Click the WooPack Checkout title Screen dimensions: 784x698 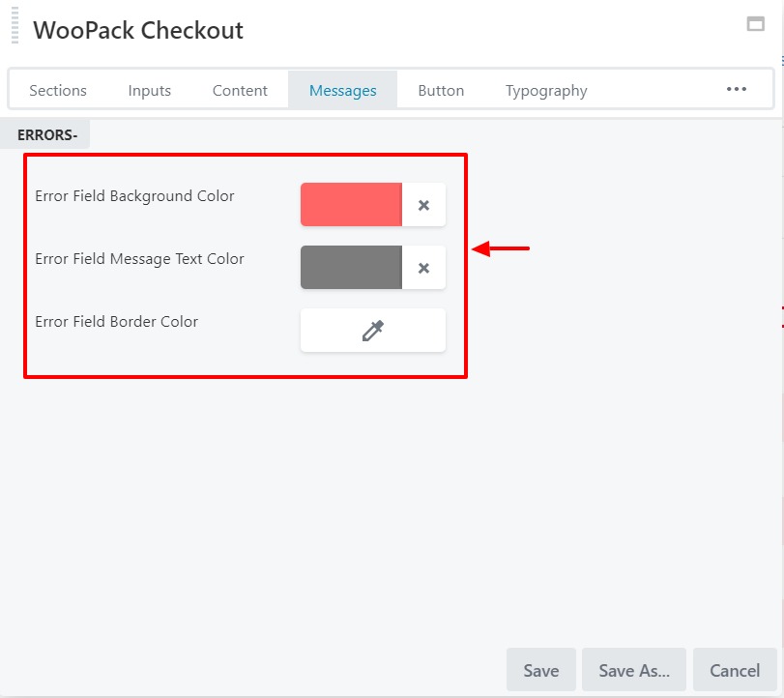[138, 30]
